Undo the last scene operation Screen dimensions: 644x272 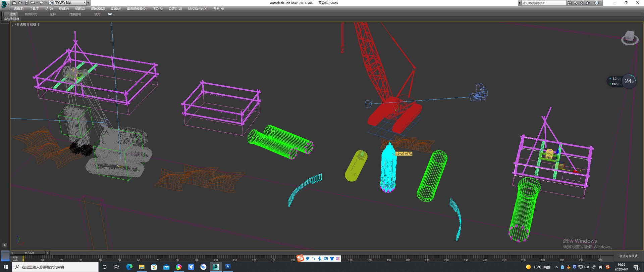tap(32, 3)
